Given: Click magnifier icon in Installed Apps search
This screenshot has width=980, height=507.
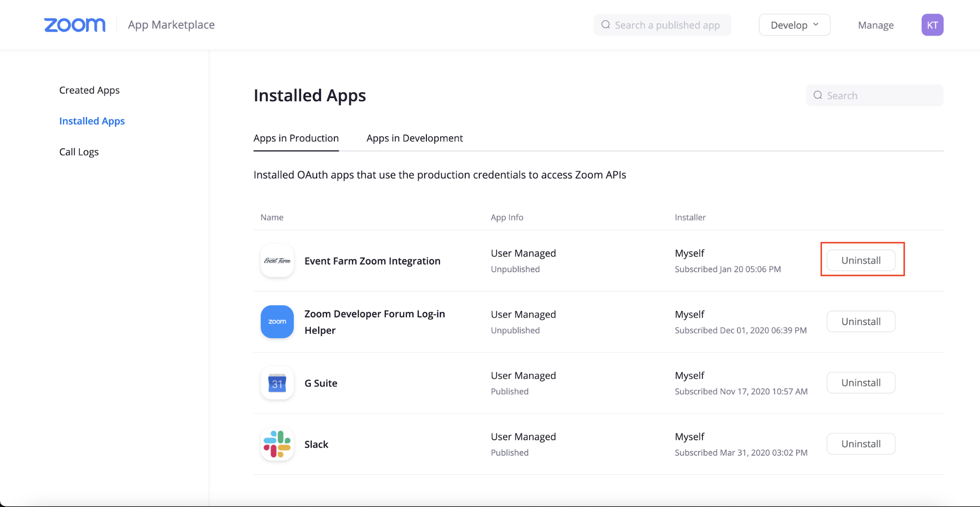Looking at the screenshot, I should click(818, 95).
